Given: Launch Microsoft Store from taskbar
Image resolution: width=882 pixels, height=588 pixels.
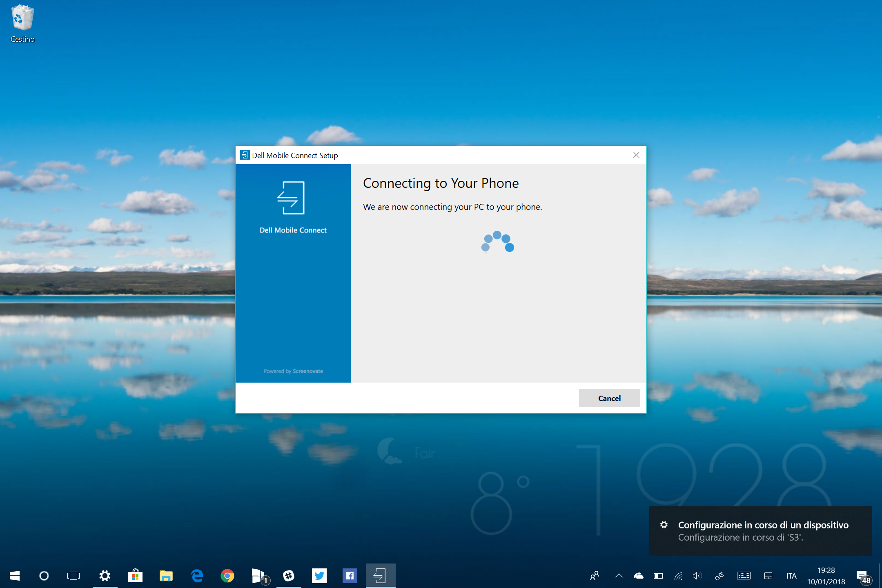Looking at the screenshot, I should click(x=135, y=576).
